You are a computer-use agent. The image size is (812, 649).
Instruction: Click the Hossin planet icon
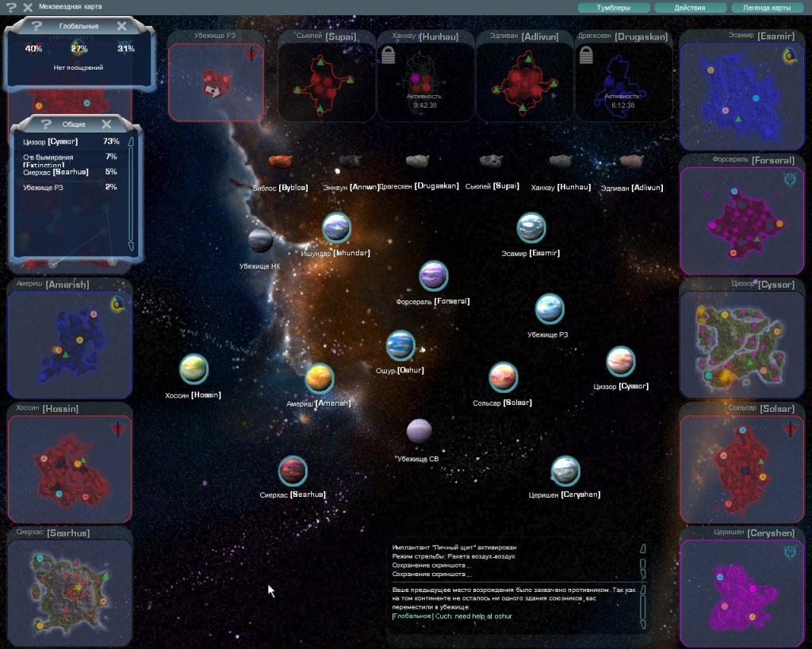[193, 368]
